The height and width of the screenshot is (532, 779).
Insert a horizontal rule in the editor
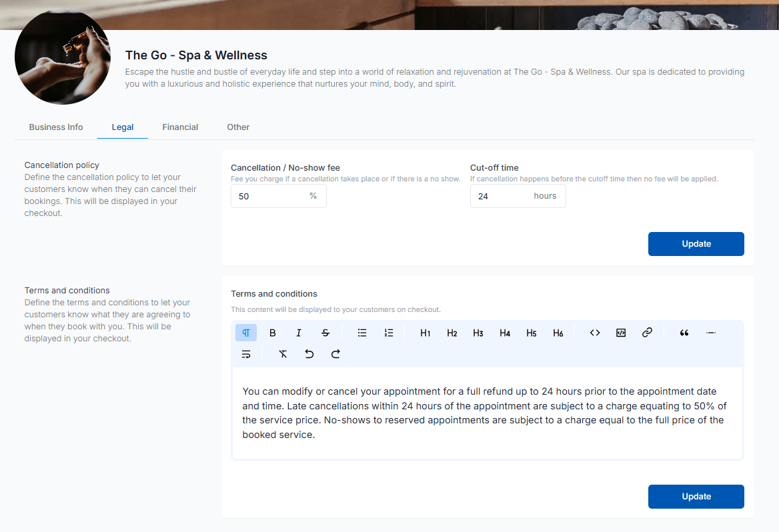pyautogui.click(x=711, y=332)
